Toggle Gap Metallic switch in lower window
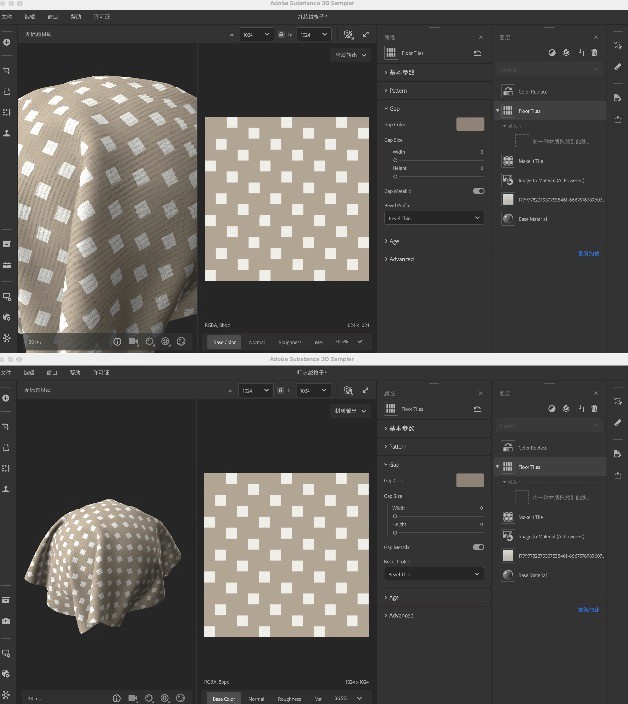The height and width of the screenshot is (704, 628). click(479, 547)
